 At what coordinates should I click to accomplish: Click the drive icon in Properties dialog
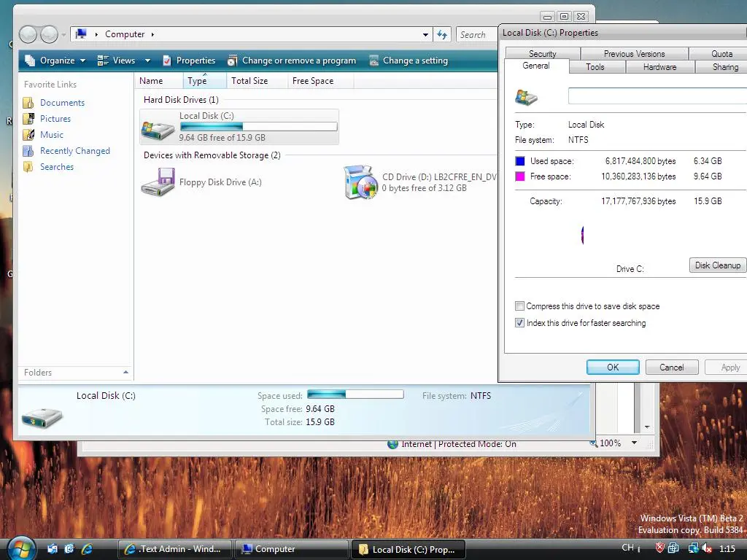(x=527, y=97)
